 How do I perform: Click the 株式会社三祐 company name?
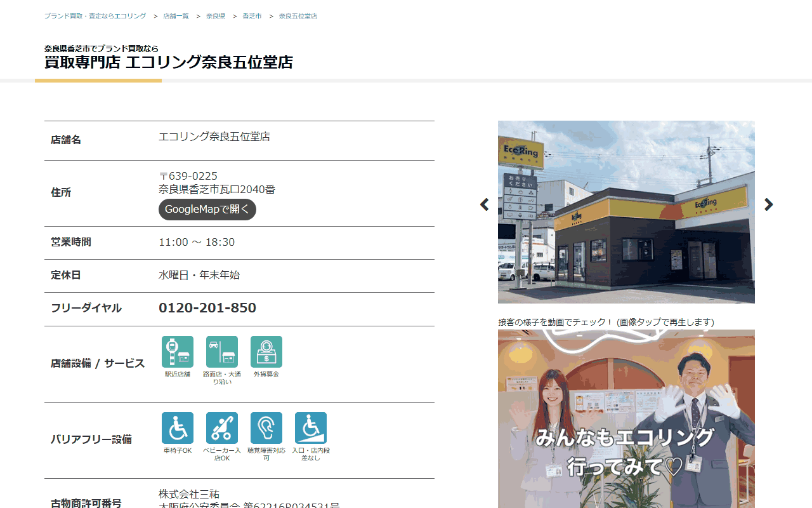[x=189, y=494]
